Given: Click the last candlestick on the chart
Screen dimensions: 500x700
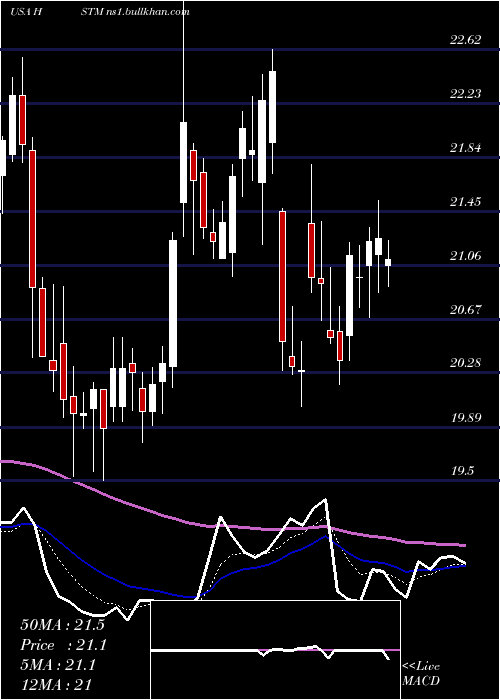Looking at the screenshot, I should tap(388, 263).
